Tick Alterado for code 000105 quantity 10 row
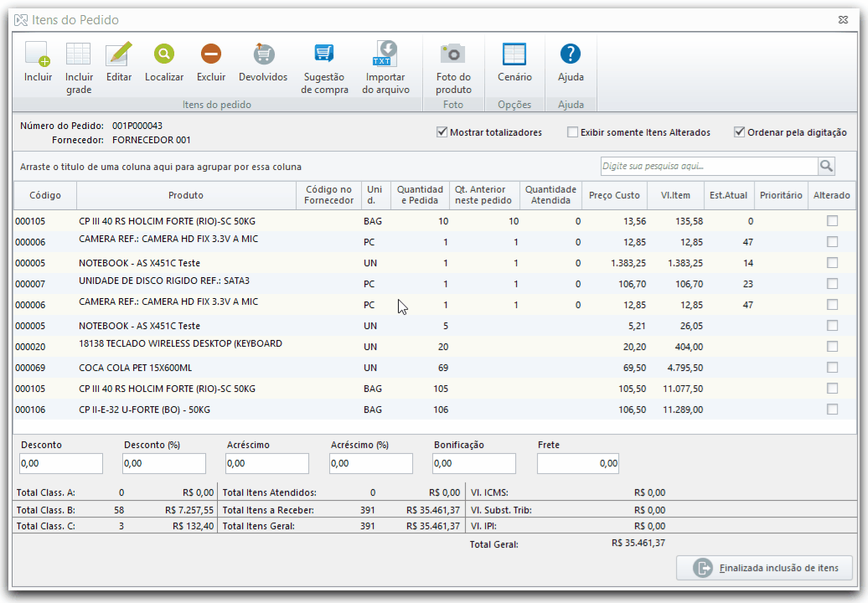Screen dimensions: 868x603 [x=832, y=221]
